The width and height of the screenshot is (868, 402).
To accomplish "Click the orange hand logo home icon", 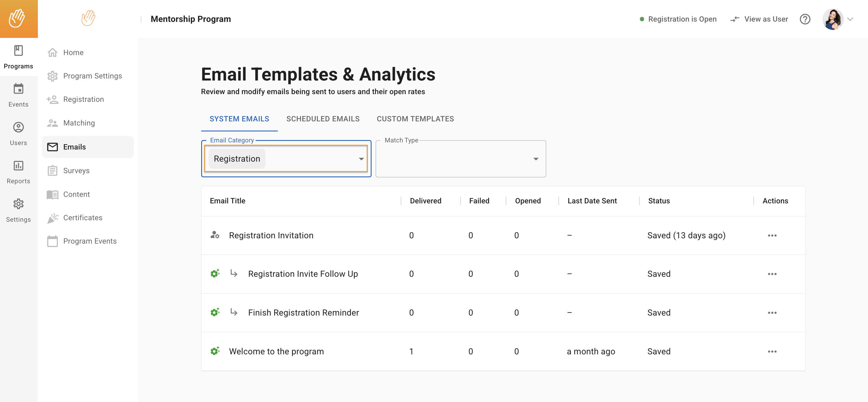I will (x=19, y=19).
